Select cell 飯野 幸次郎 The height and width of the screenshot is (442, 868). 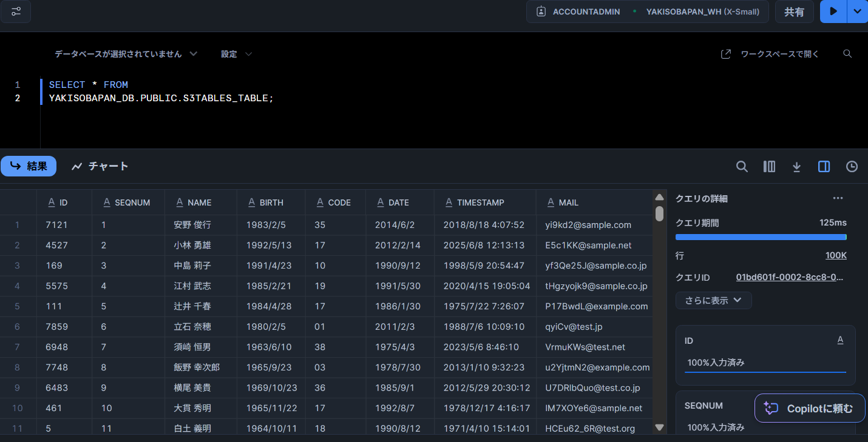coord(201,367)
